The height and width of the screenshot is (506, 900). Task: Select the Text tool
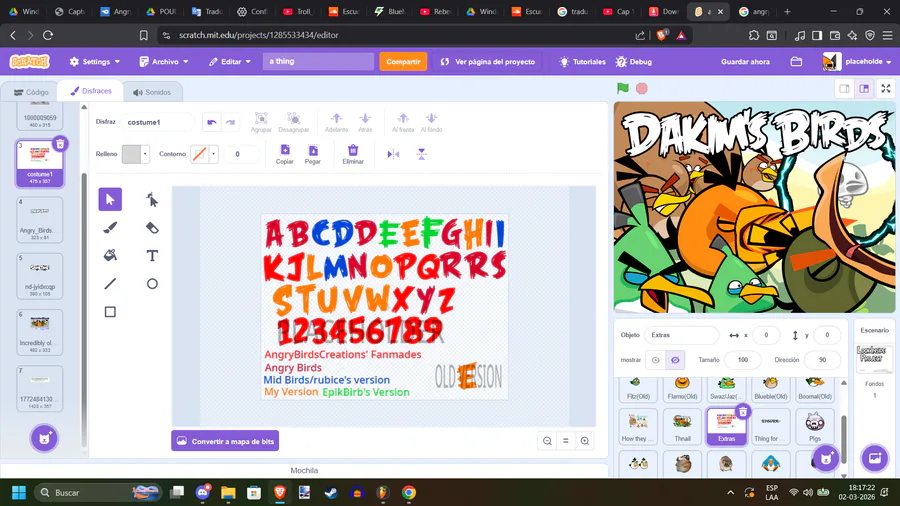coord(152,255)
